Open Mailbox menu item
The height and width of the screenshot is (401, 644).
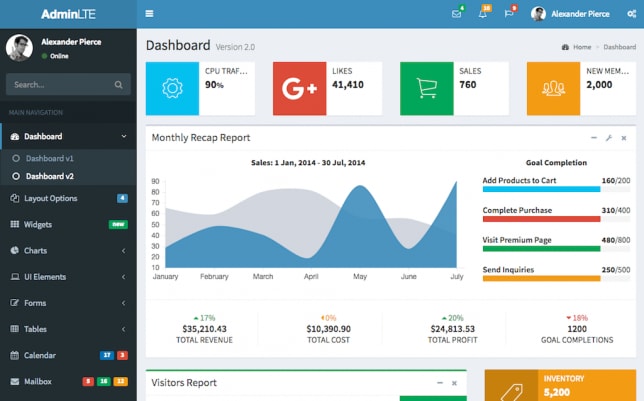pyautogui.click(x=68, y=381)
